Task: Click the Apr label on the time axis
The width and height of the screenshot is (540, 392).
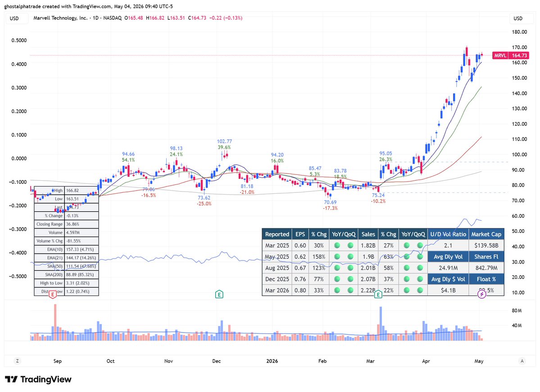Action: coord(426,361)
